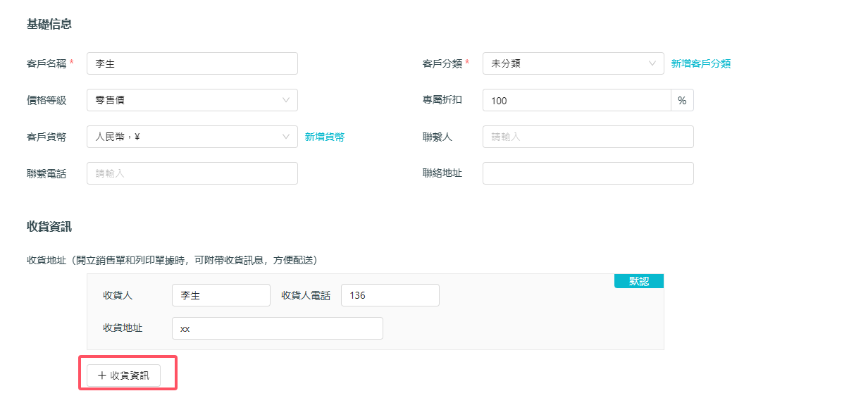868x403 pixels.
Task: Click the 客戶貨幣 chevron arrow
Action: (286, 137)
